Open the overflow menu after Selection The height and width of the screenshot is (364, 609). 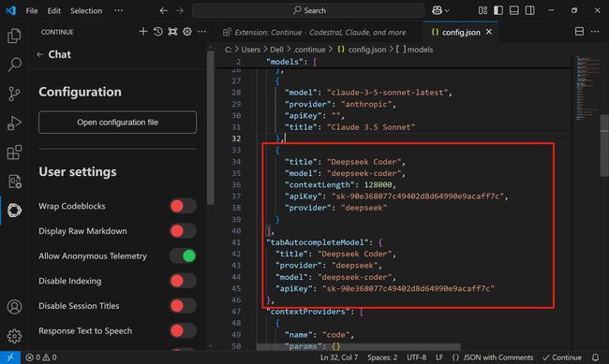(118, 10)
